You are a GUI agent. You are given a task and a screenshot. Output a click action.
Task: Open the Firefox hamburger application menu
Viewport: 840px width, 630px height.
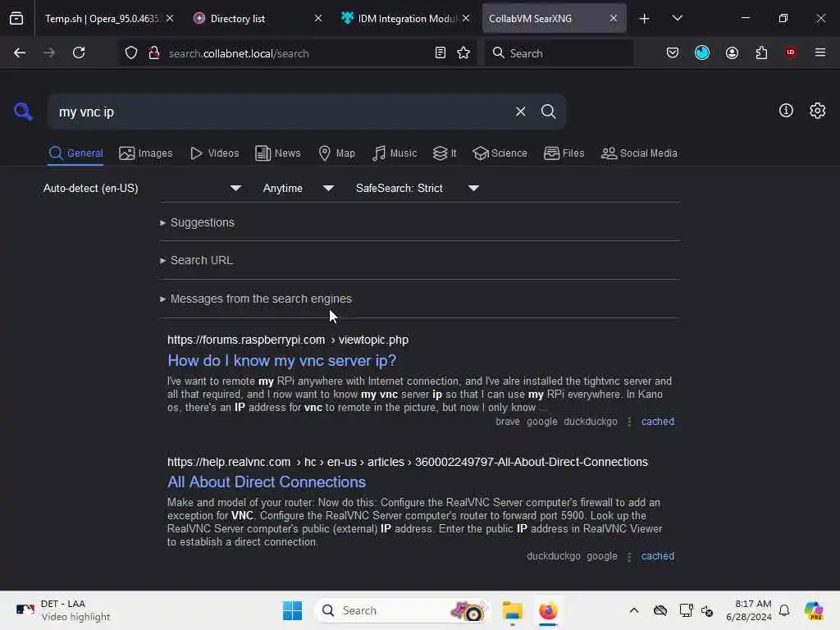click(819, 52)
